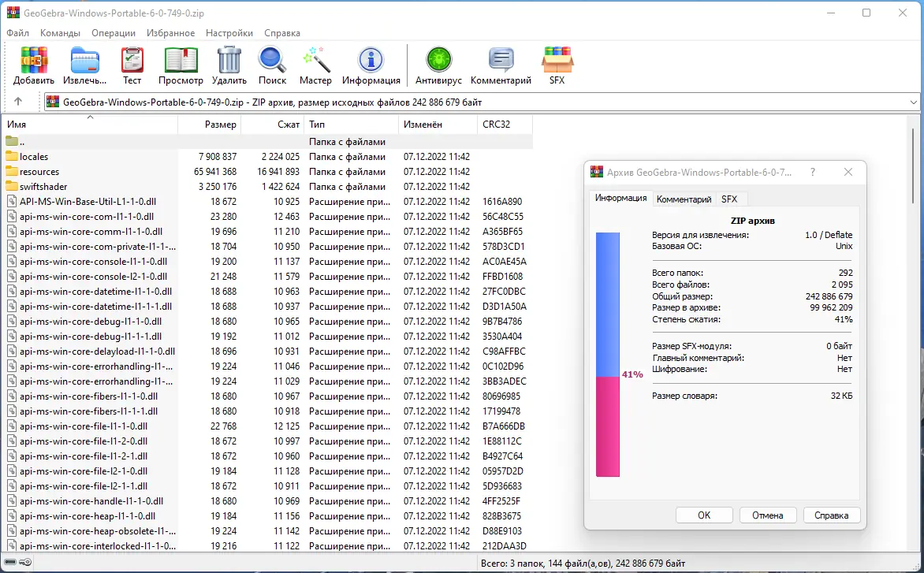Image resolution: width=924 pixels, height=573 pixels.
Task: Launch the Мастер wizard wand icon
Action: tap(316, 60)
